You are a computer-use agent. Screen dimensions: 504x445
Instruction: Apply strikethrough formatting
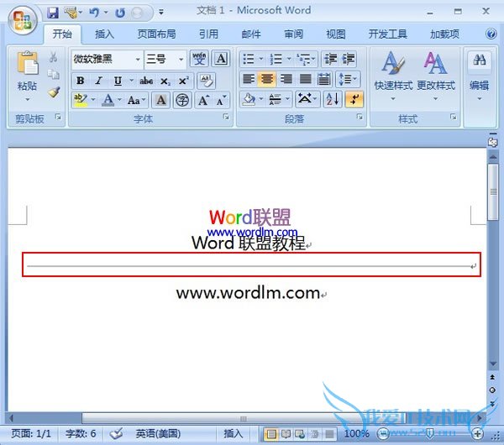tap(146, 81)
